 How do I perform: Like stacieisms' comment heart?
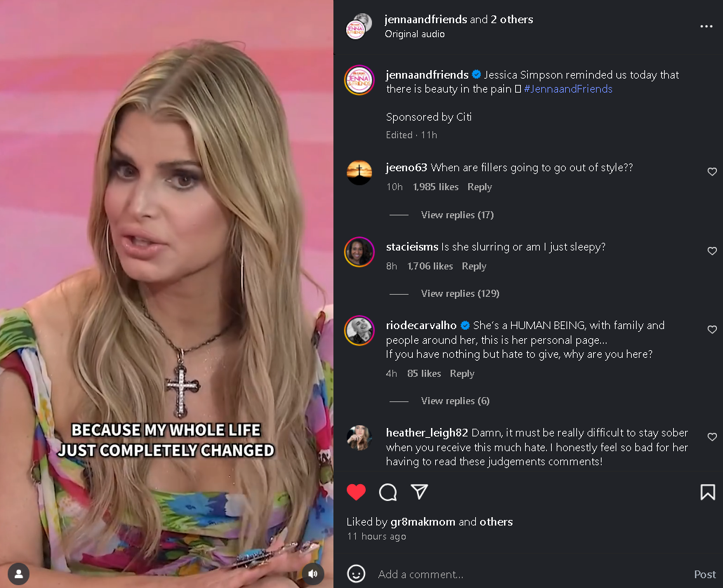(x=712, y=250)
